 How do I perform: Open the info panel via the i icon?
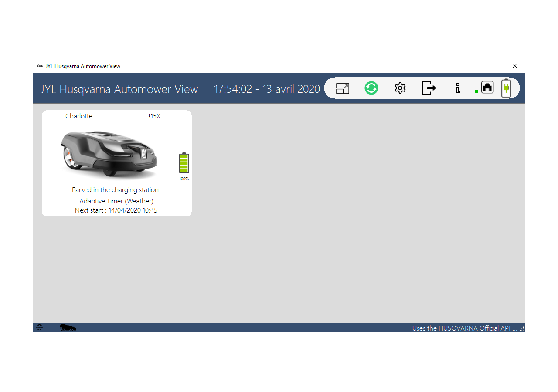[457, 88]
